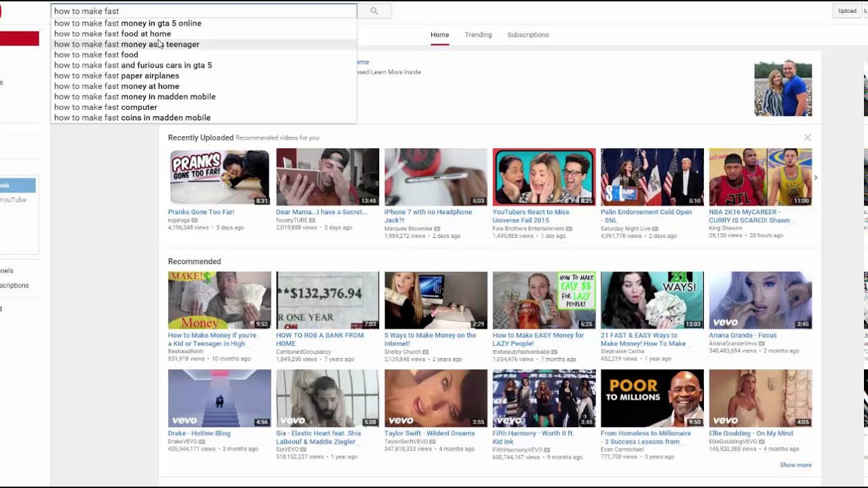Screen dimensions: 868x488
Task: Click 'iPhone 7 with no Headphone Jack?!' title
Action: click(428, 216)
